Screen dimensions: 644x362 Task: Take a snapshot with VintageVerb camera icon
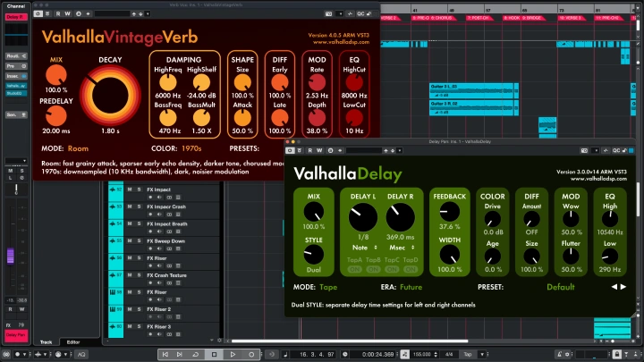pyautogui.click(x=328, y=13)
